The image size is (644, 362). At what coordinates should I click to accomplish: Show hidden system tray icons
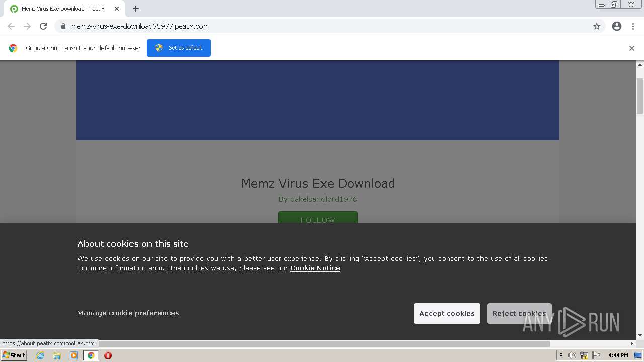tap(561, 355)
